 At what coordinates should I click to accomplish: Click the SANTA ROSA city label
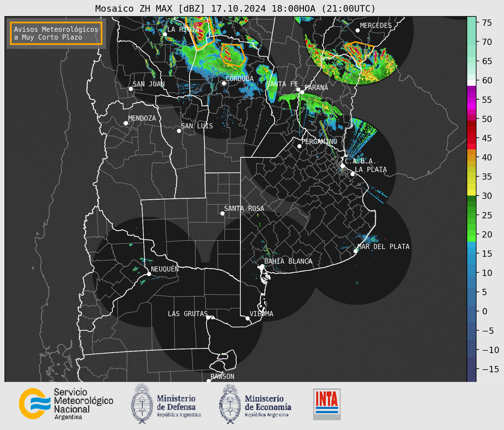pyautogui.click(x=244, y=208)
